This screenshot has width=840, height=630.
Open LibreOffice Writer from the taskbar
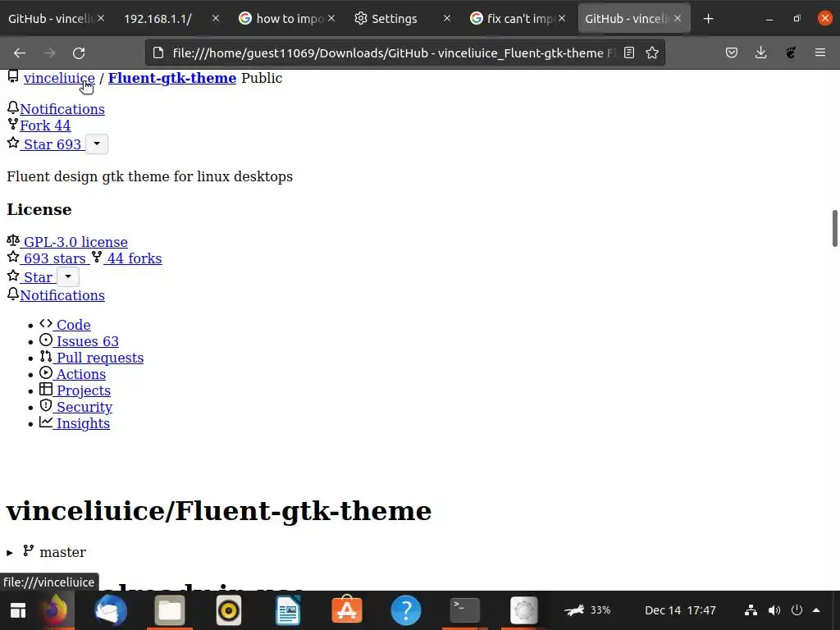pyautogui.click(x=288, y=610)
